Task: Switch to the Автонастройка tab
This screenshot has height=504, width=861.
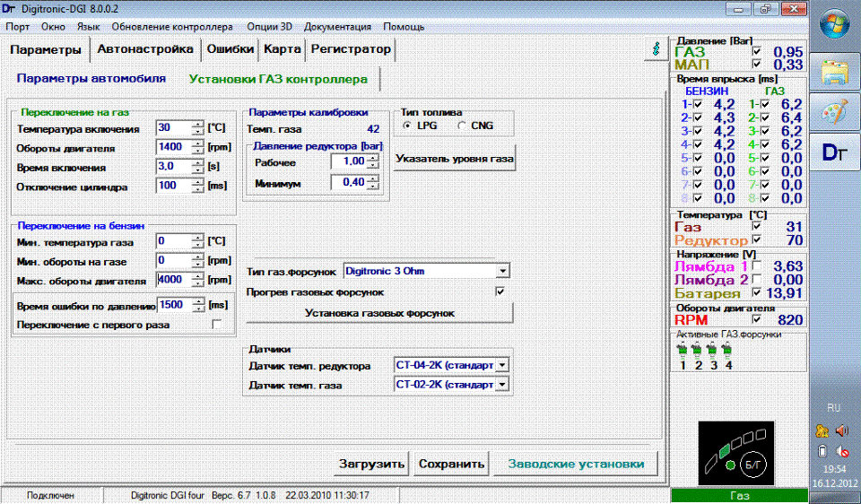Action: (x=144, y=49)
